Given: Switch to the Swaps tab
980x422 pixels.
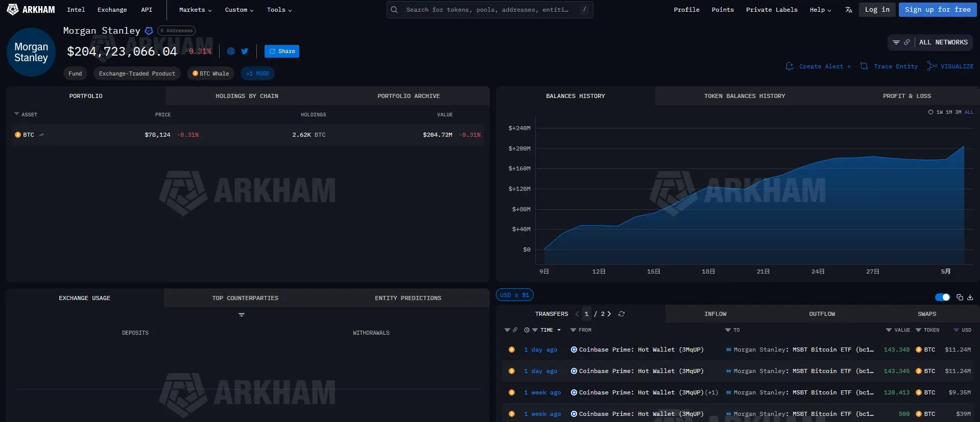Looking at the screenshot, I should (x=927, y=314).
